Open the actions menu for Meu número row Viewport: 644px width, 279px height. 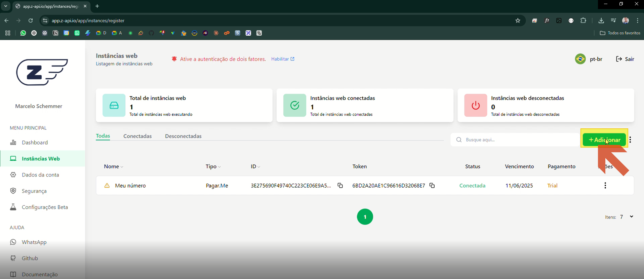click(x=605, y=186)
